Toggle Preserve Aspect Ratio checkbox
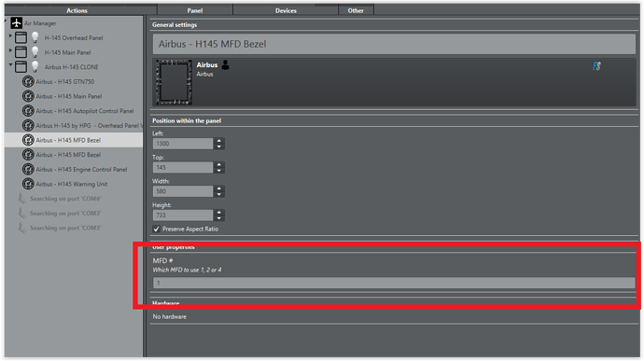Image resolution: width=644 pixels, height=361 pixels. tap(156, 229)
